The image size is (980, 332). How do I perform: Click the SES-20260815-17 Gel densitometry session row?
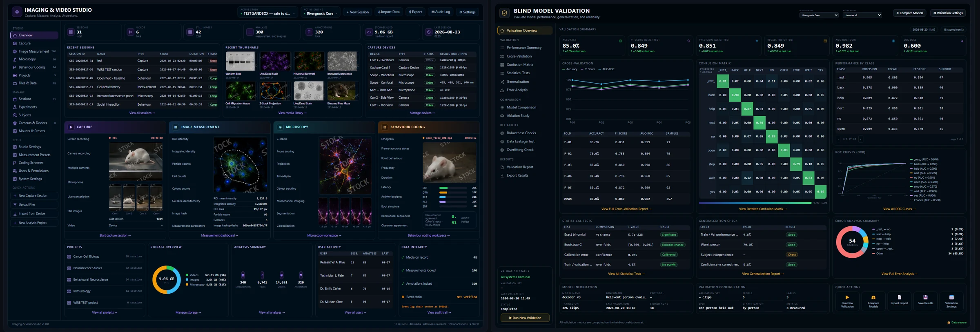pos(143,87)
